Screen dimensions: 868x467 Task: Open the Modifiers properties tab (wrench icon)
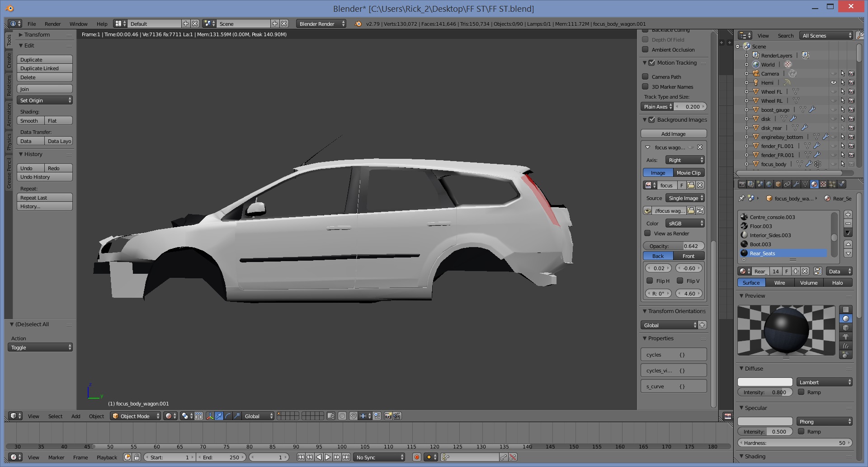(796, 184)
